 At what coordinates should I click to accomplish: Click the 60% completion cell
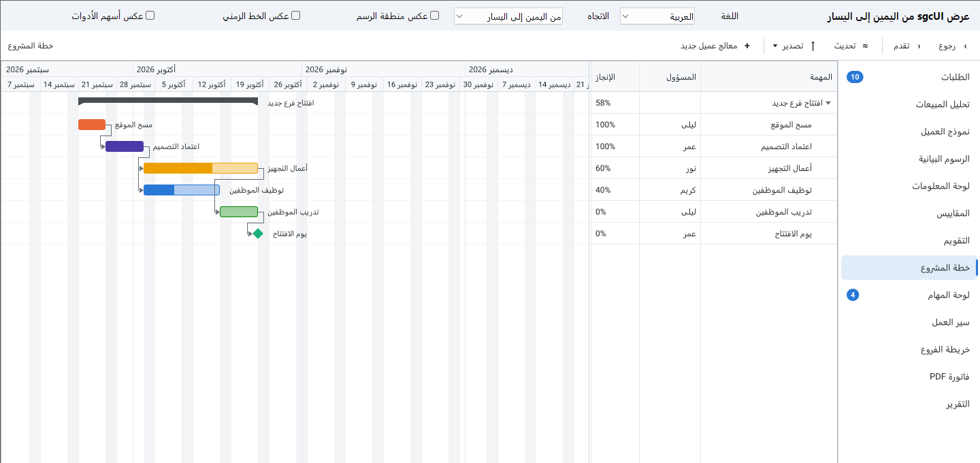615,168
